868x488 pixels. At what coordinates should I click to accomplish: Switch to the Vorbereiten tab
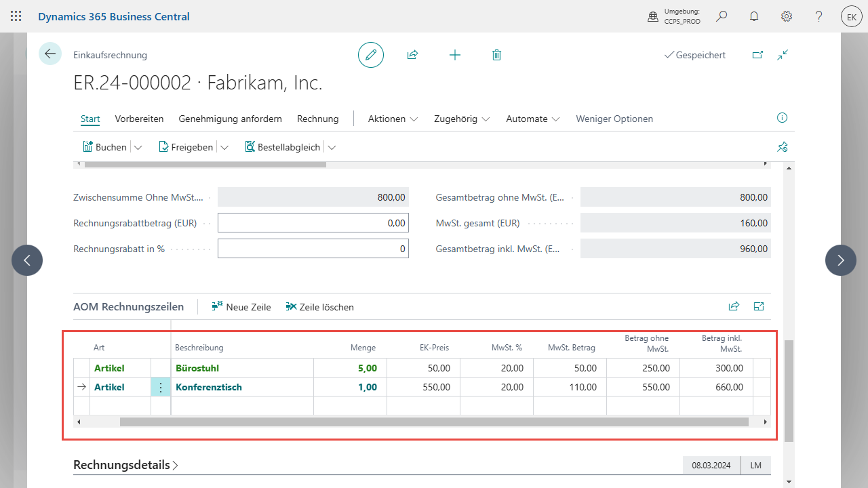click(x=139, y=119)
